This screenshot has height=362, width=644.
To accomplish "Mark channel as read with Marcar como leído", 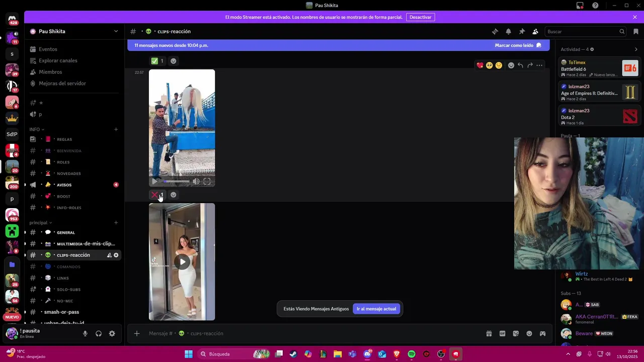I will tap(518, 45).
